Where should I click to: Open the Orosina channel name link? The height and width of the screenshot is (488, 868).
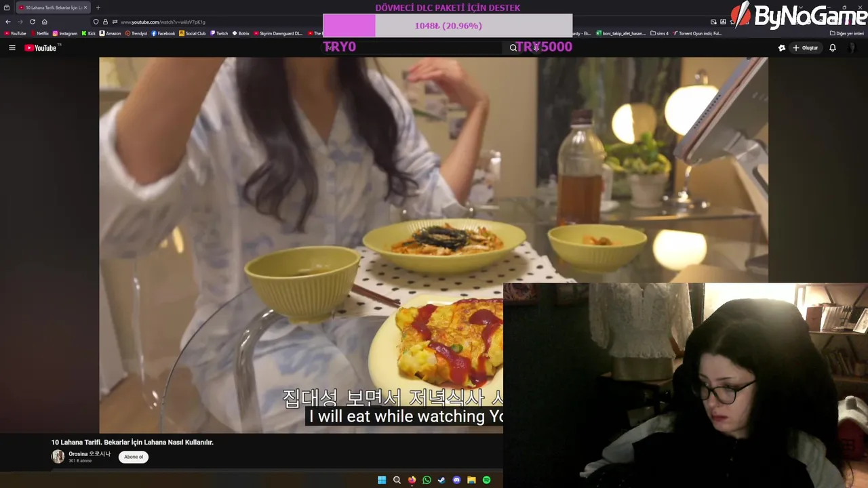(x=90, y=454)
